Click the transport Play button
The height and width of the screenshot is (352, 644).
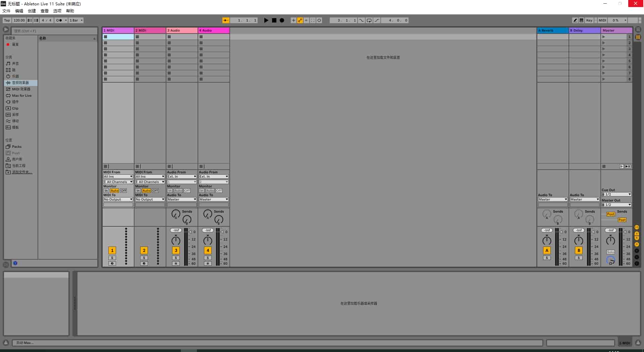point(266,20)
